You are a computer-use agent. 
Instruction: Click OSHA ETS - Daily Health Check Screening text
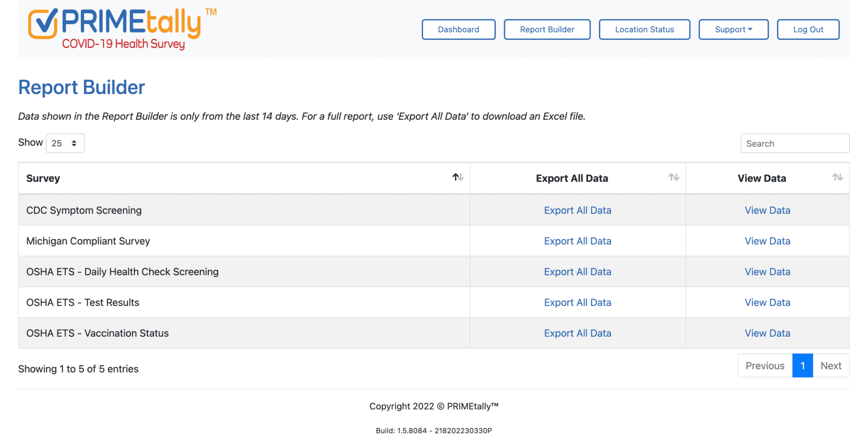click(x=123, y=272)
